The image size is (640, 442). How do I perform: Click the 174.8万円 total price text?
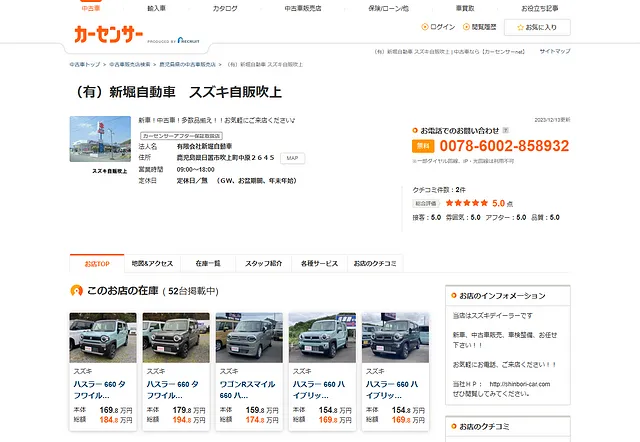[x=262, y=420]
